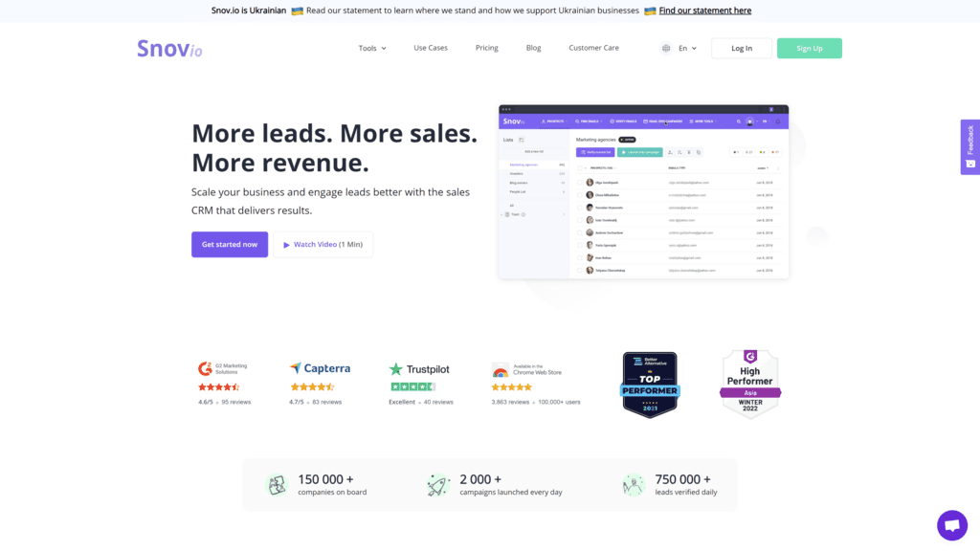980x551 pixels.
Task: Click the green Sign Up button
Action: coord(810,48)
